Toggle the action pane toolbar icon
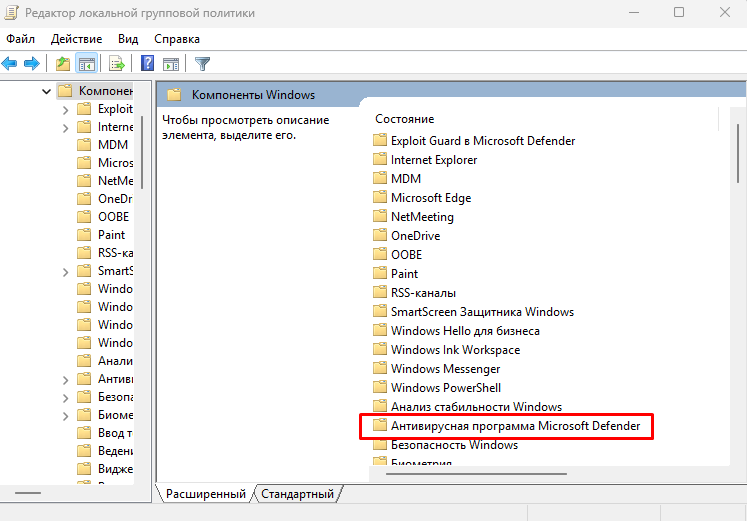The width and height of the screenshot is (747, 521). [x=171, y=63]
